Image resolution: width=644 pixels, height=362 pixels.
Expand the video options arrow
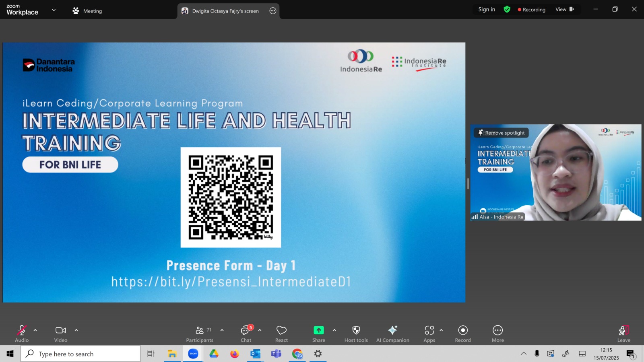[76, 330]
